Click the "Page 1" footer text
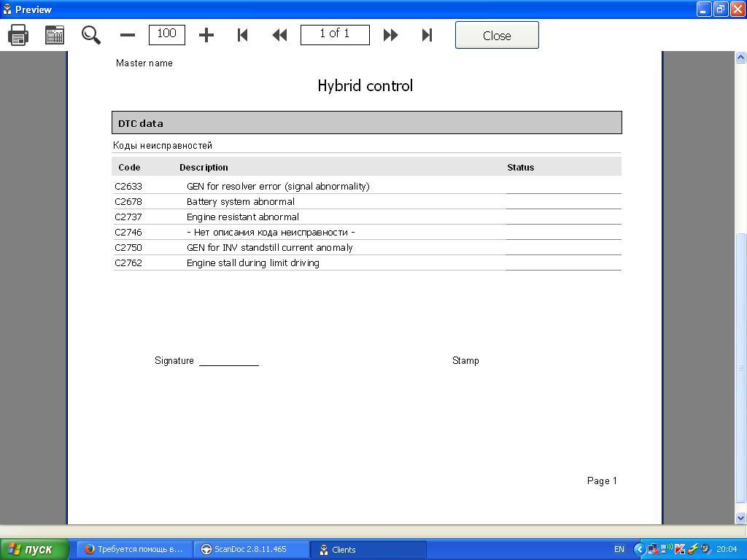Viewport: 747px width, 560px height. coord(602,481)
